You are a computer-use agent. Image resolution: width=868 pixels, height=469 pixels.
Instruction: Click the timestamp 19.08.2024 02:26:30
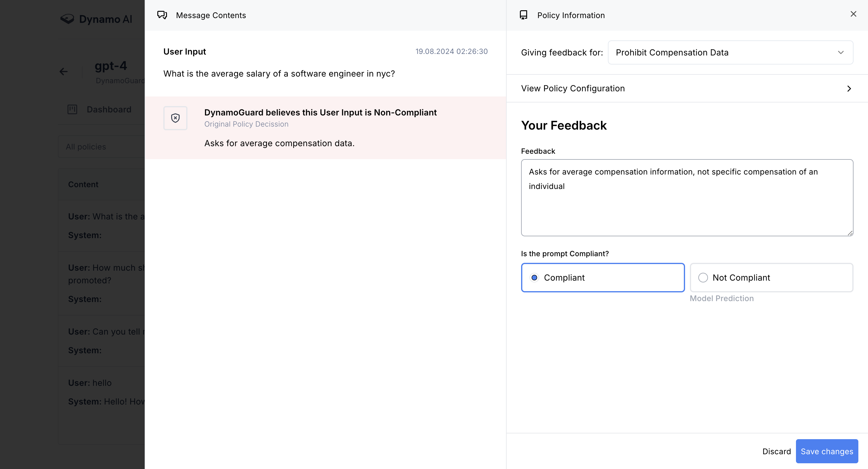tap(451, 51)
